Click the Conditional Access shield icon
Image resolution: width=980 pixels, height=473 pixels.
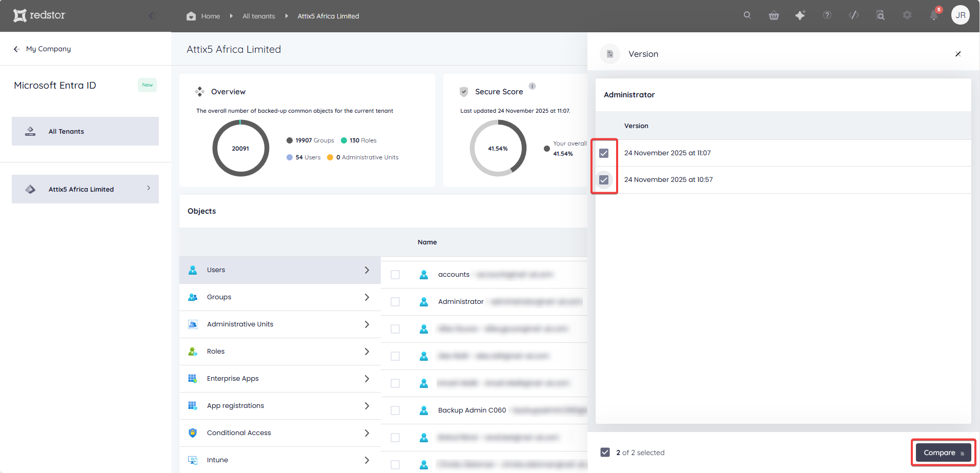193,433
